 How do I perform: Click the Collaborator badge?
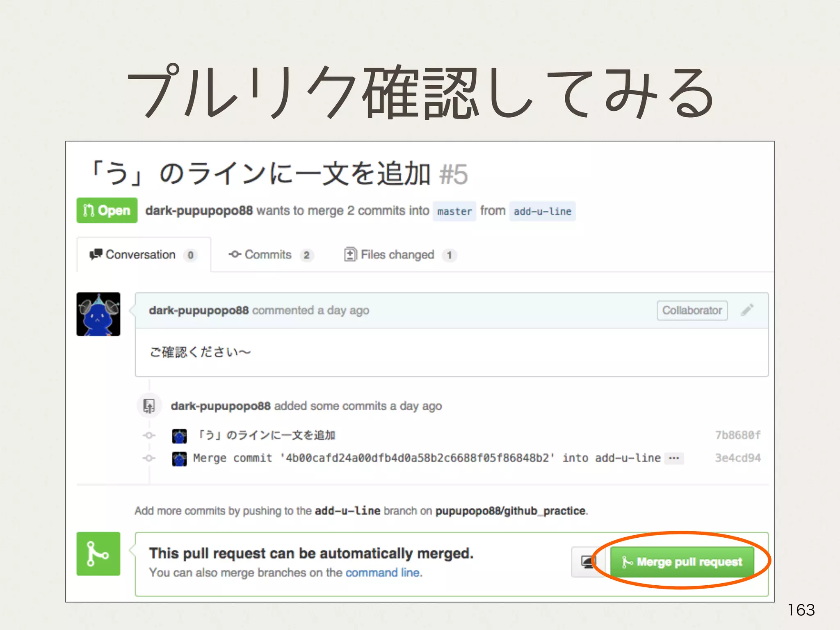click(x=692, y=310)
